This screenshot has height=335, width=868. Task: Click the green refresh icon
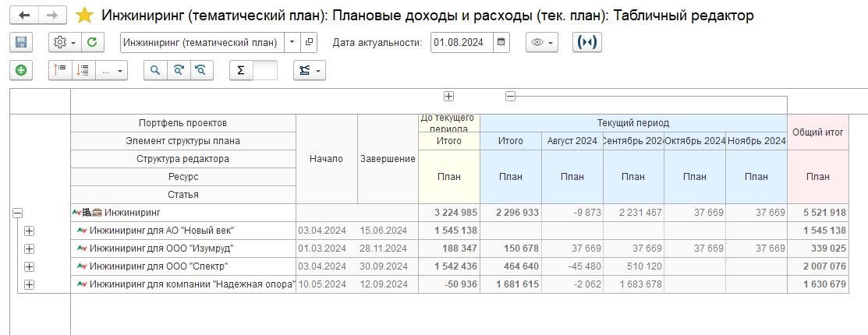(x=92, y=43)
